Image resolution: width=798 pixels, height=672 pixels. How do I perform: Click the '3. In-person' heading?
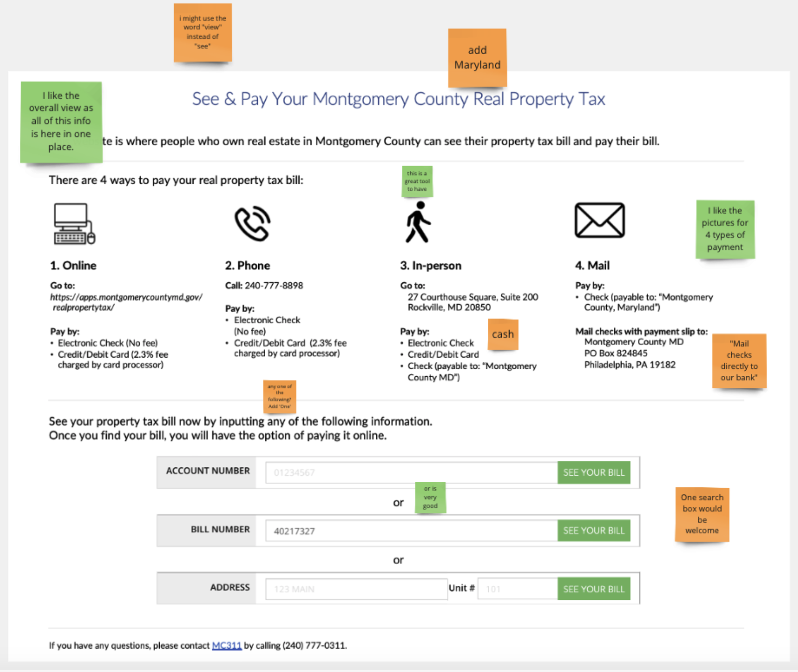tap(431, 266)
